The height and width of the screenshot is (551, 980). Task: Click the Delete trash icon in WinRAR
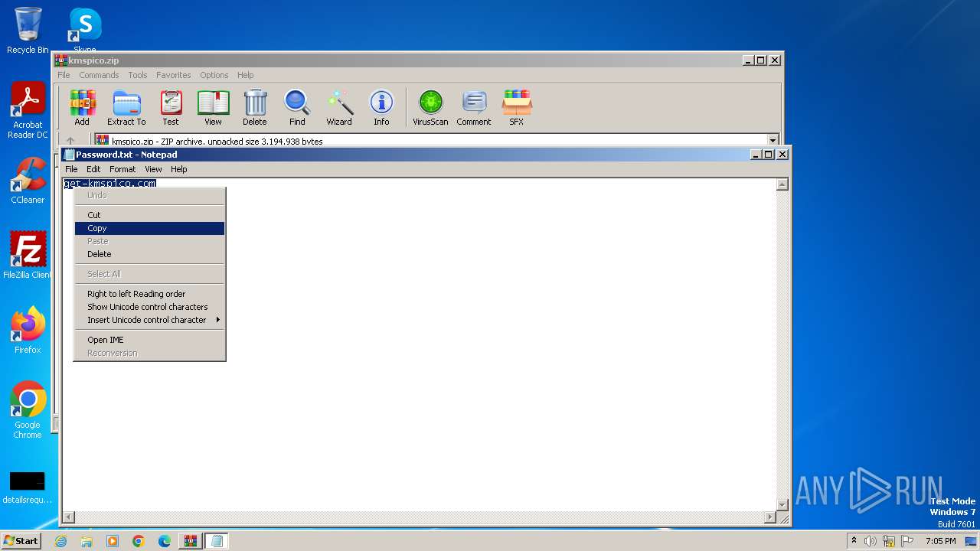tap(255, 107)
